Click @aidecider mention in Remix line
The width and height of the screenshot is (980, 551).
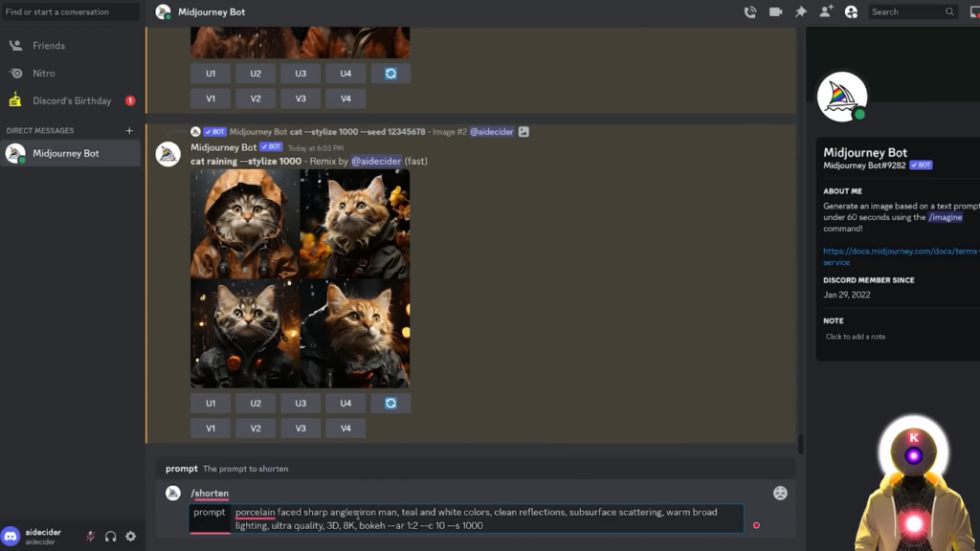[376, 161]
